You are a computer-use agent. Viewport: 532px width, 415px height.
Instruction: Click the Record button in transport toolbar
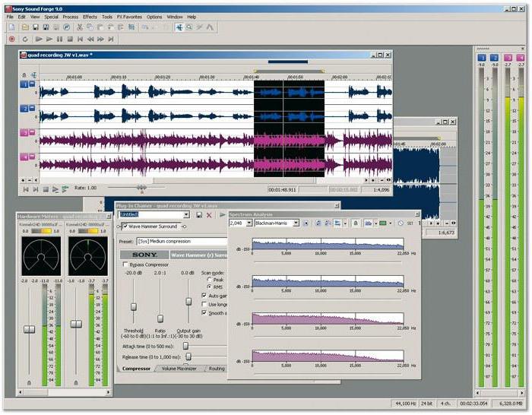coord(11,39)
